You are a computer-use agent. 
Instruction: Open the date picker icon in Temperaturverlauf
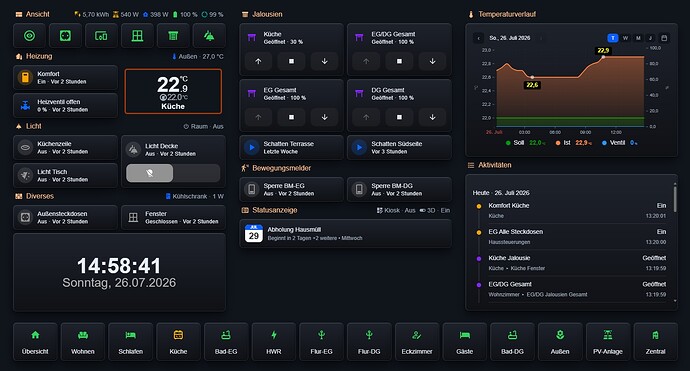tap(664, 38)
